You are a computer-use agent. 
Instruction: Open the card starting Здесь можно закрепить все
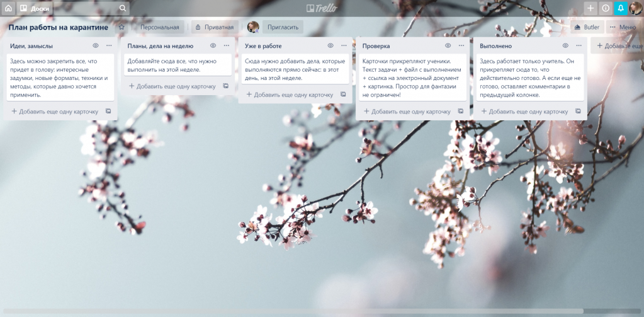(60, 78)
